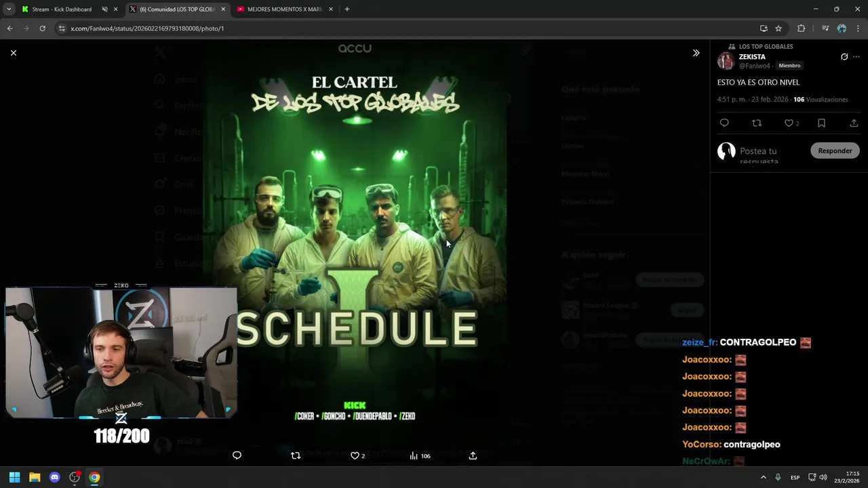Screen dimensions: 868x488
Task: Open the Windows Start menu
Action: pyautogui.click(x=14, y=477)
